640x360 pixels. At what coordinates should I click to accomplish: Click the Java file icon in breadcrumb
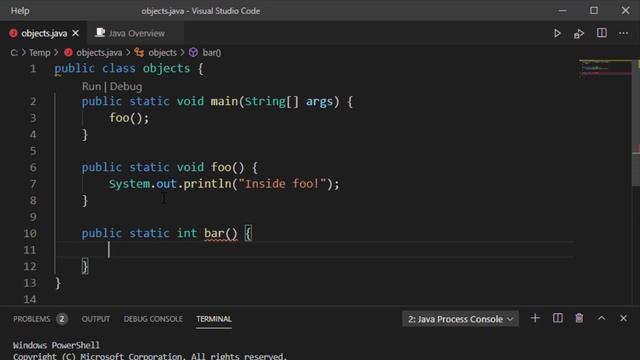coord(68,52)
